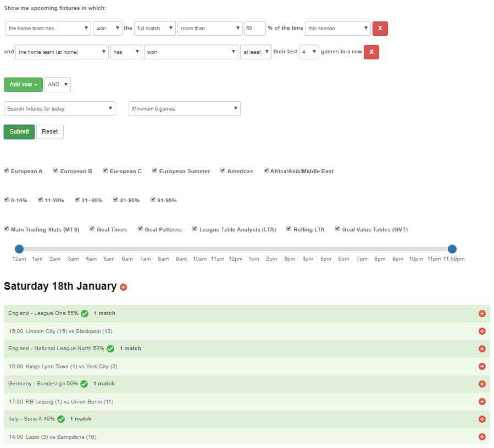Toggle Americas checkbox
This screenshot has height=448, width=494.
coord(223,170)
